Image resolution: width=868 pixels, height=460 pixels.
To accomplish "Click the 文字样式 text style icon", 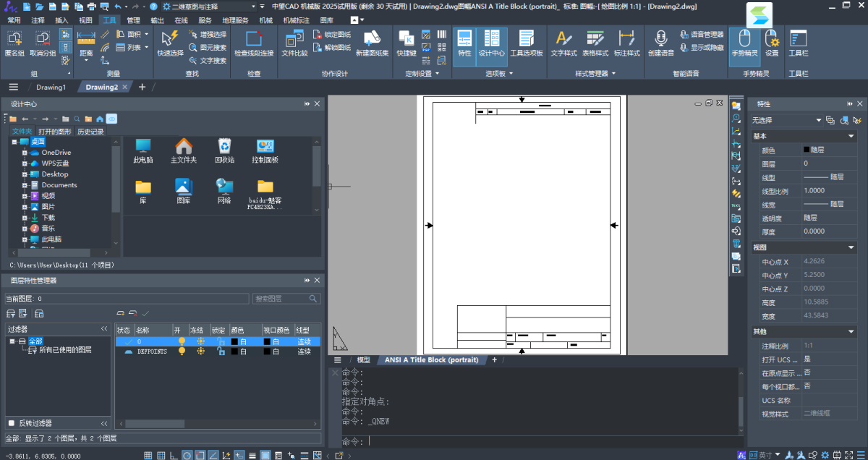I will [x=563, y=39].
